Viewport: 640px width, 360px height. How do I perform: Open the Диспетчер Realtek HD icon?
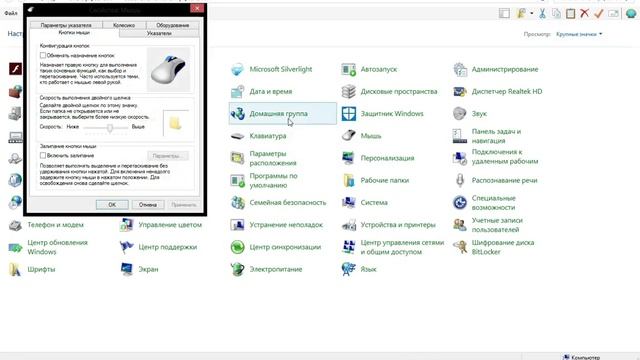click(460, 91)
